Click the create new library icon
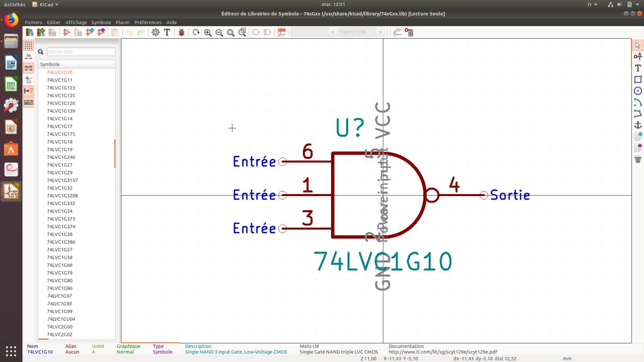 (41, 32)
